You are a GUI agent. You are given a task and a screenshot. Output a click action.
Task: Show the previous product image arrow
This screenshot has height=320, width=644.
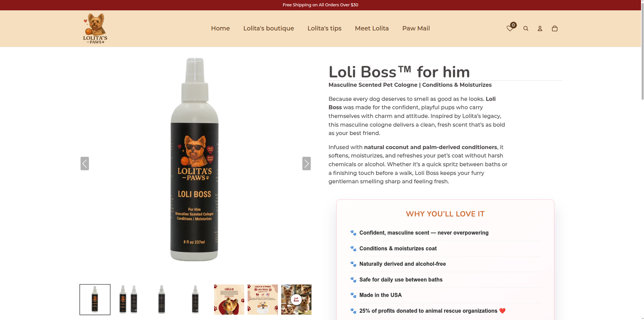85,164
